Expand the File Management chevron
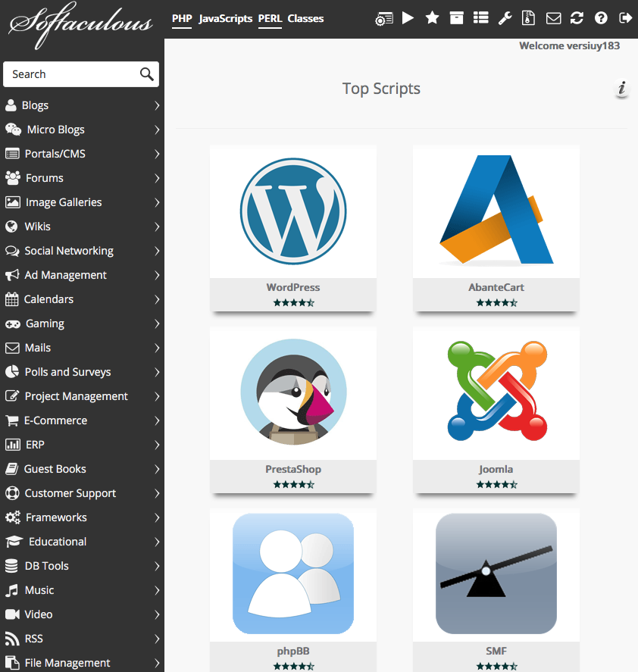This screenshot has height=672, width=638. point(157,663)
